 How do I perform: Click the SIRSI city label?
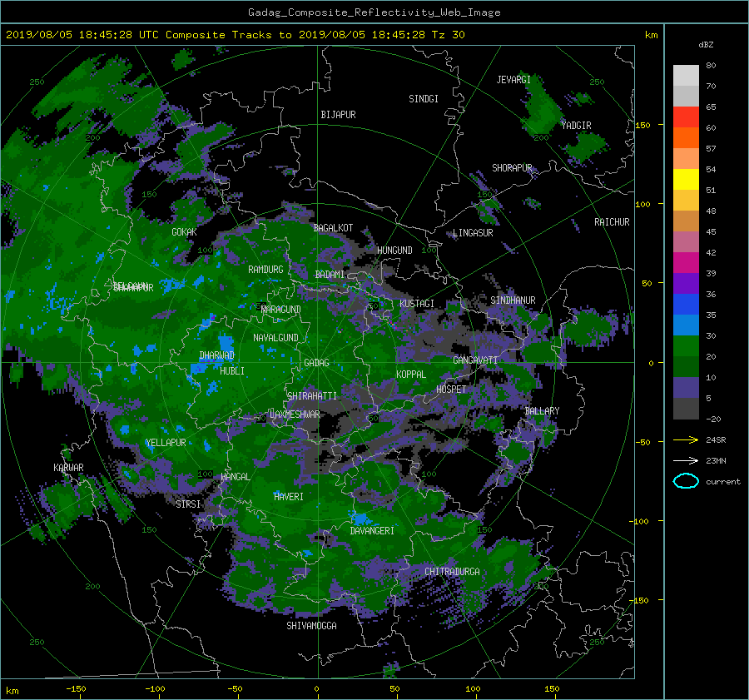pos(188,504)
